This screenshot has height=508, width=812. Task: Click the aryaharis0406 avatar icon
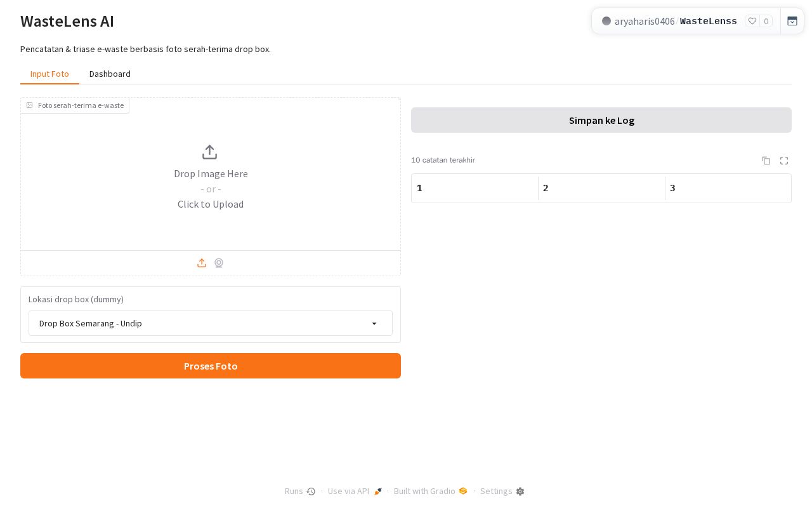[x=606, y=21]
